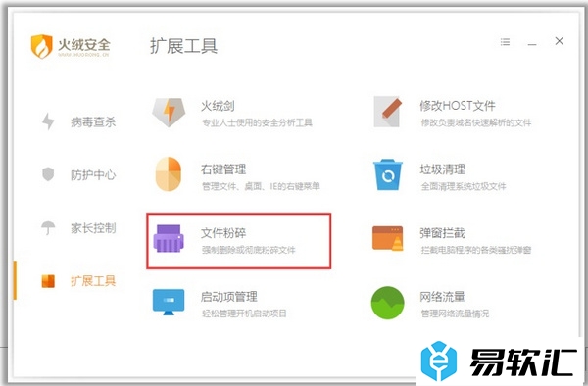Switch to 病毒查杀 section

click(x=93, y=121)
